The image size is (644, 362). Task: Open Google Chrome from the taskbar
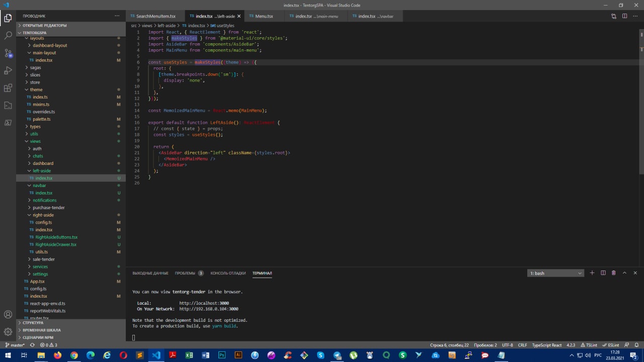(74, 355)
